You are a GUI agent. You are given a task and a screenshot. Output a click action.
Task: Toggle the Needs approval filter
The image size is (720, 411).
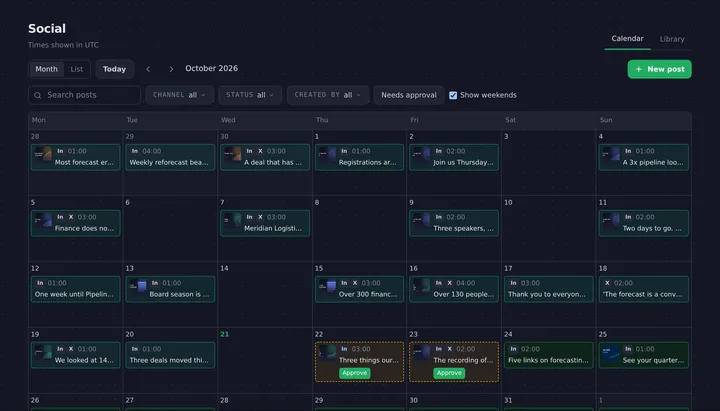point(409,96)
